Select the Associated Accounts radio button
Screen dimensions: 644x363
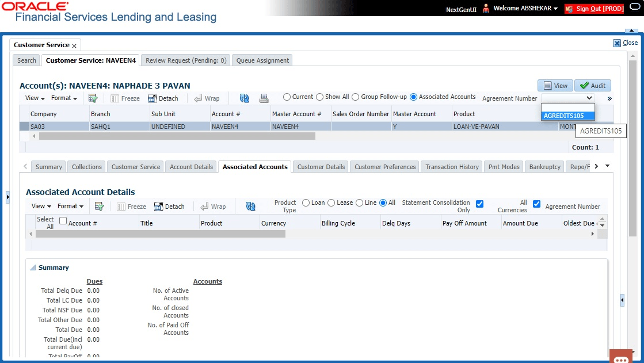[x=414, y=97]
